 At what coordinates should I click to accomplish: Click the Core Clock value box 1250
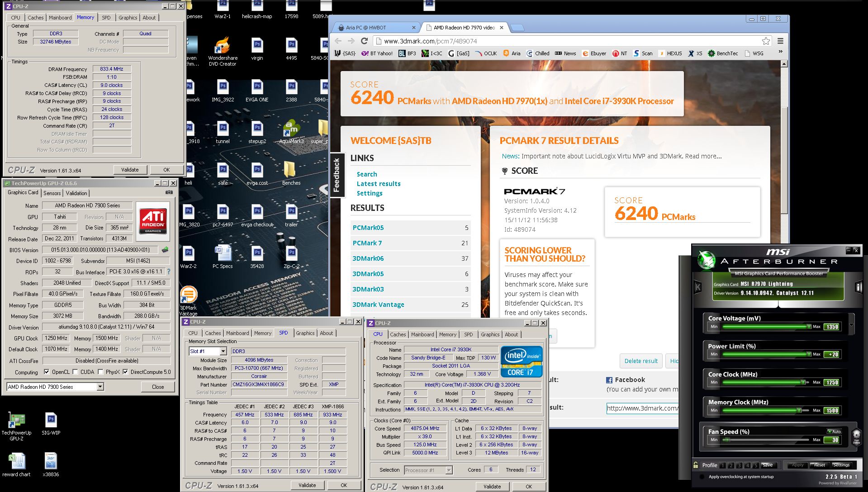click(832, 382)
